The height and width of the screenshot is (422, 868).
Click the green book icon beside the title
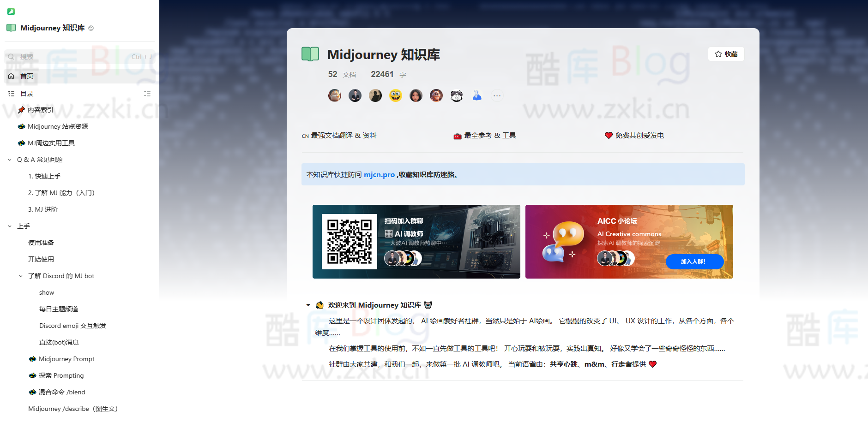[x=310, y=54]
